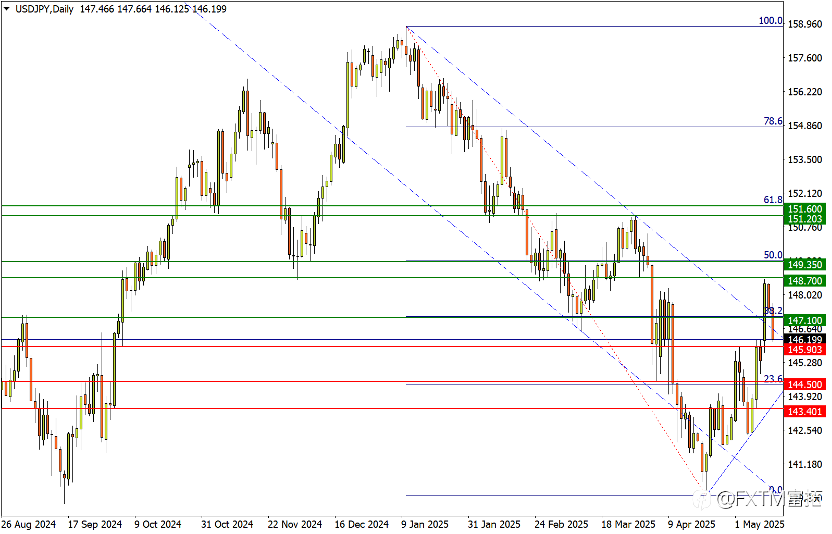Click the 145.280 price axis label
This screenshot has height=534, width=832.
coord(805,363)
